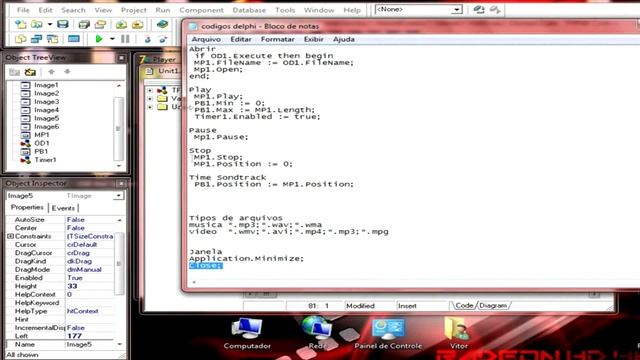
Task: Select Timer1 in Object TreeView
Action: pyautogui.click(x=45, y=160)
